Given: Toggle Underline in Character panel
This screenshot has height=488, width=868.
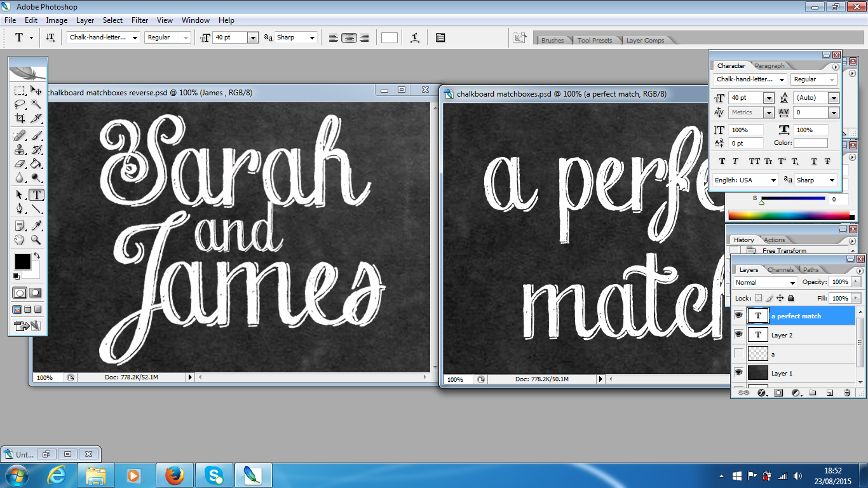Looking at the screenshot, I should (x=813, y=161).
